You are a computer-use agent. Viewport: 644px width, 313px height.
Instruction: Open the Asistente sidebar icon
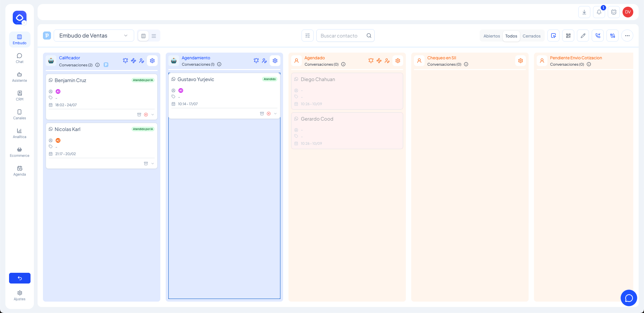tap(19, 77)
